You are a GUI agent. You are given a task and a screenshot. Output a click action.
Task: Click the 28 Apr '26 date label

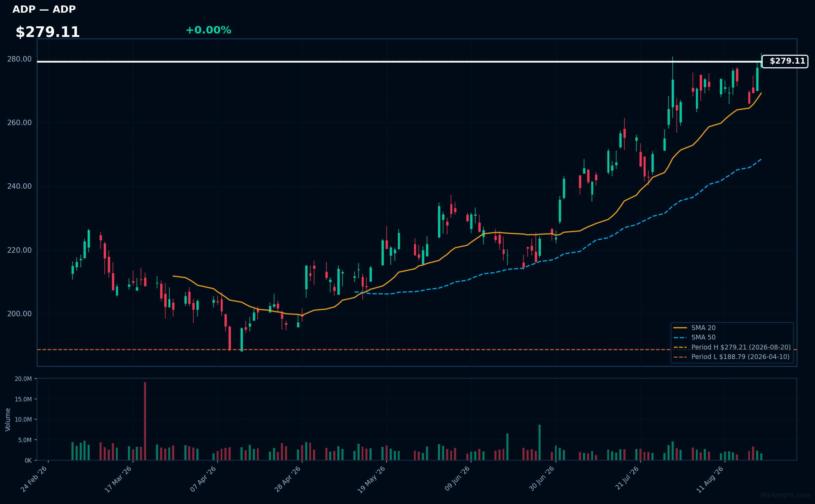(x=288, y=479)
